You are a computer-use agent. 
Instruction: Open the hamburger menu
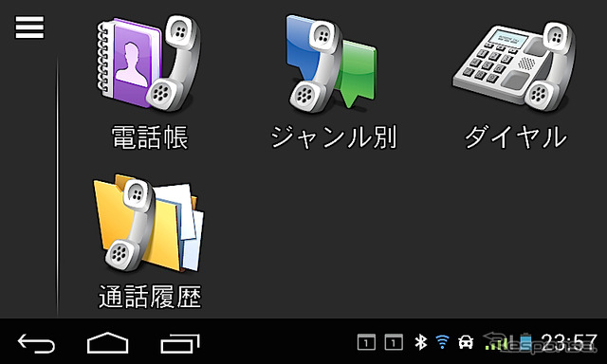pyautogui.click(x=29, y=27)
